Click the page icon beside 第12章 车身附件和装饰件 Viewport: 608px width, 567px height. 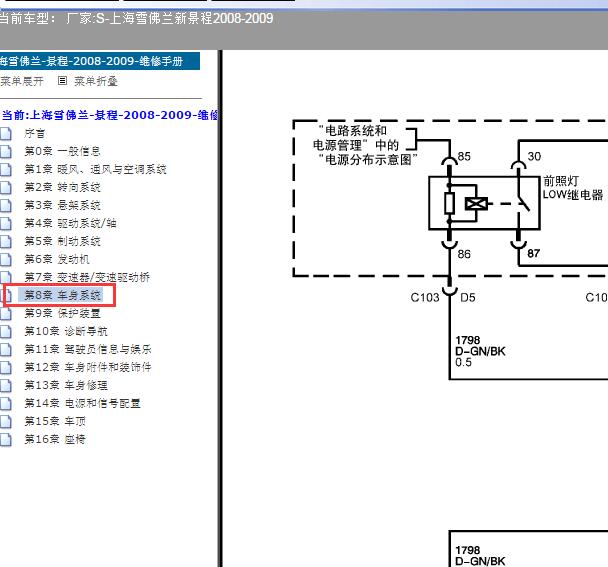[x=5, y=367]
